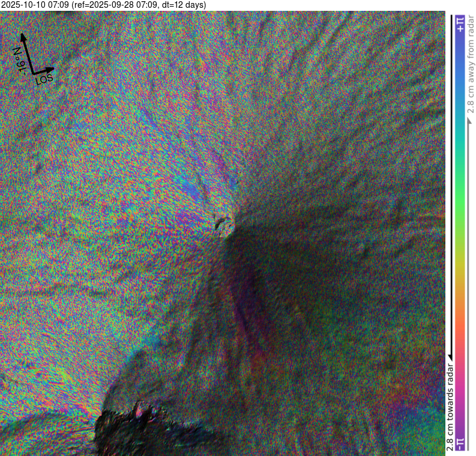Select the -π label below the colorbar
Viewport: 476px width, 456px height.
[460, 443]
